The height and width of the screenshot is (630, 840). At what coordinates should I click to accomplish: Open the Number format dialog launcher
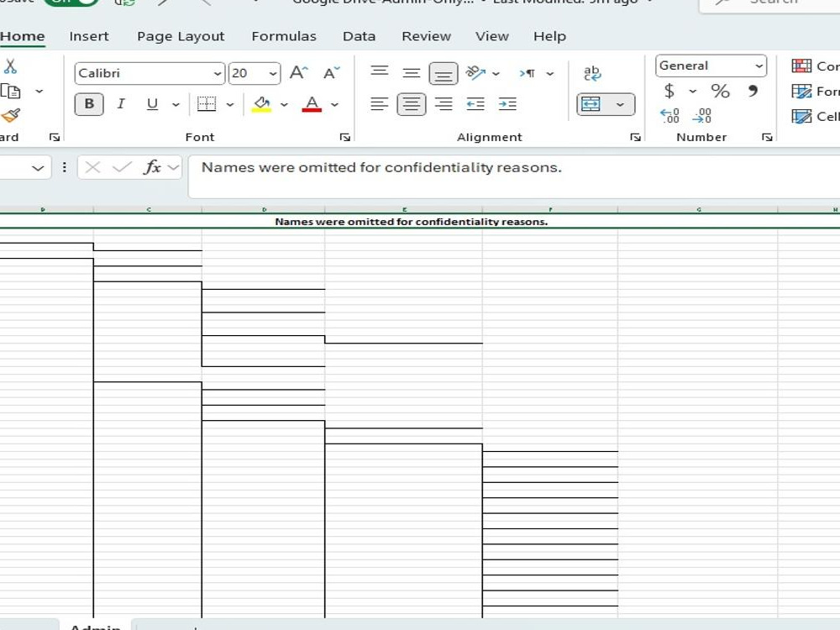(x=767, y=138)
